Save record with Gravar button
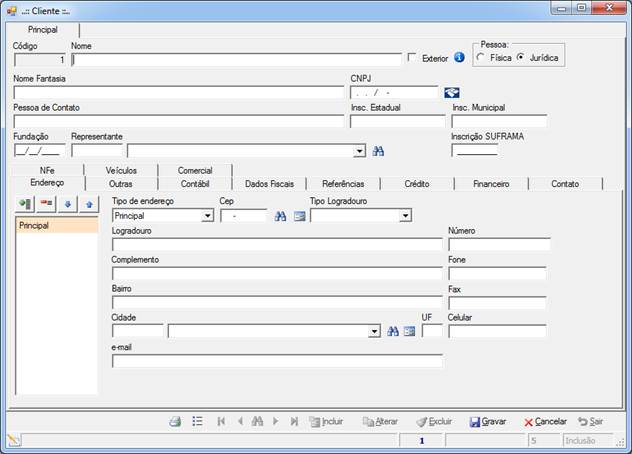The height and width of the screenshot is (454, 632). click(x=488, y=422)
